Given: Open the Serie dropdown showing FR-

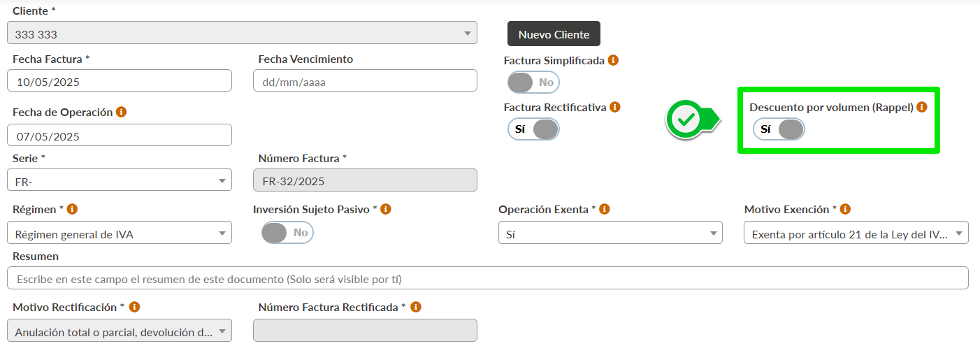Looking at the screenshot, I should [x=120, y=181].
